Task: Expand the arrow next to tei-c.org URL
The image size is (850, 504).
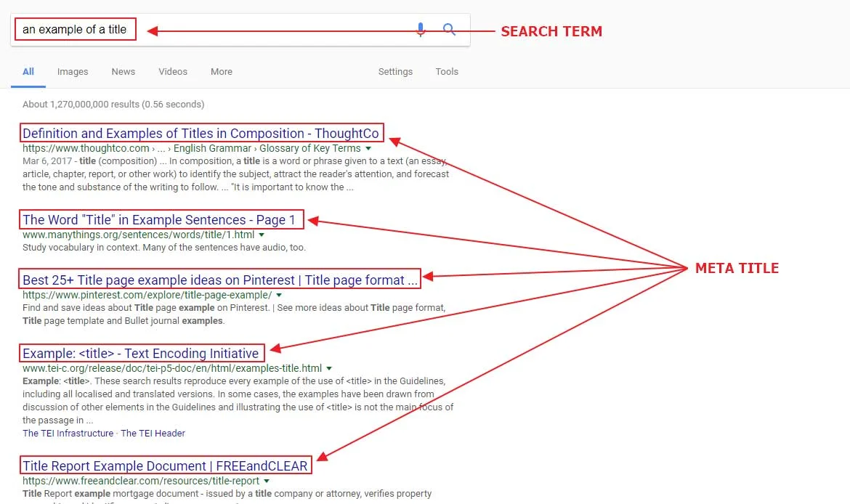Action: [x=329, y=369]
